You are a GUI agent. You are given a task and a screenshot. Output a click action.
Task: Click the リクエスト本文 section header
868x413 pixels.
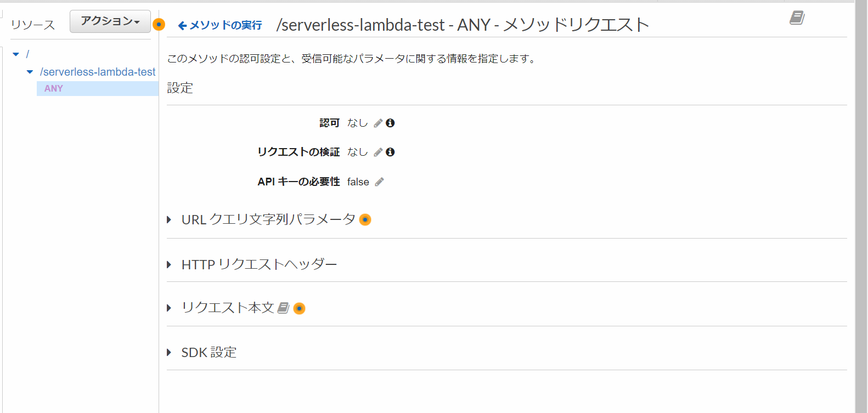(226, 308)
